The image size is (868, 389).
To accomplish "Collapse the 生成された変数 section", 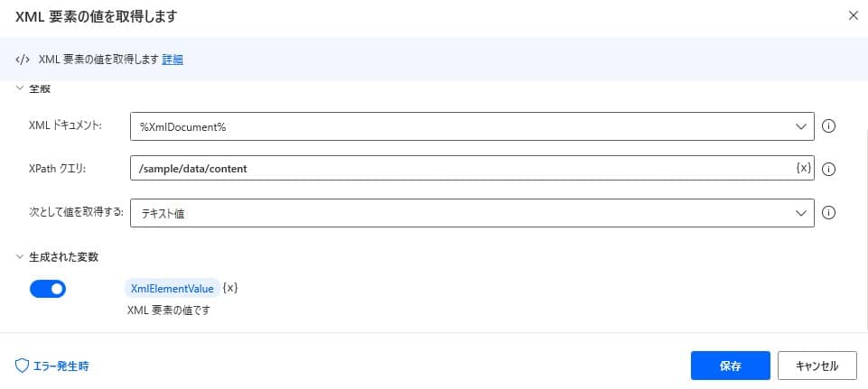I will [21, 257].
